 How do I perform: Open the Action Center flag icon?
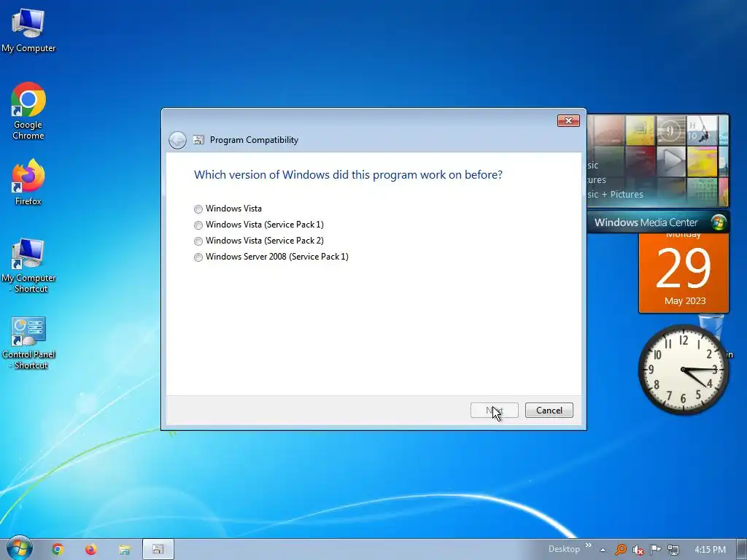click(x=656, y=550)
